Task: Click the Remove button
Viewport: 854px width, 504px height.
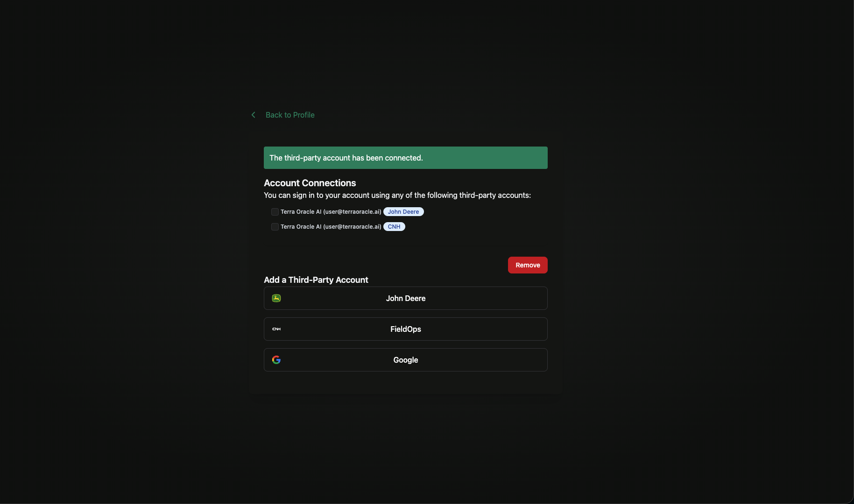Action: [x=527, y=265]
